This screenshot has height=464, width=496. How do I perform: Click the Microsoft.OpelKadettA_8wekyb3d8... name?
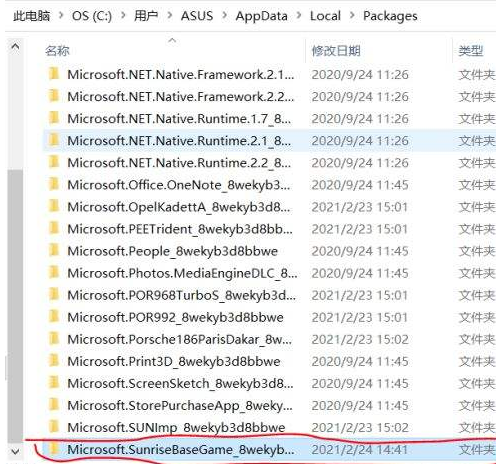179,207
